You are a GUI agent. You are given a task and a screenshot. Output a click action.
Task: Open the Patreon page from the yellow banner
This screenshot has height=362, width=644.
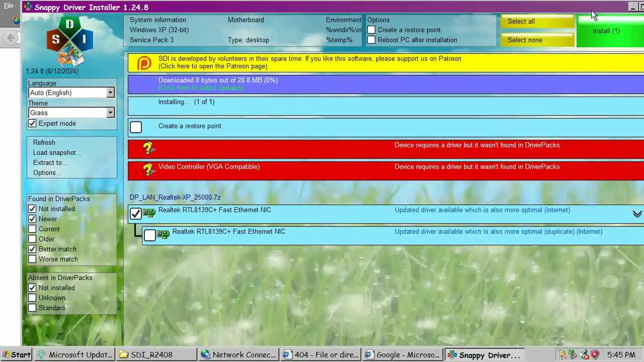coord(386,62)
